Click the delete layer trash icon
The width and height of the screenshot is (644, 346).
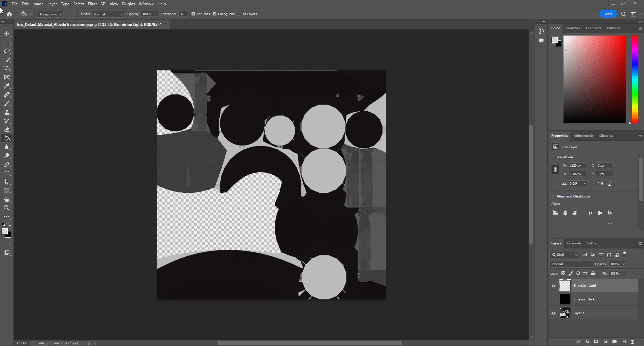(632, 342)
